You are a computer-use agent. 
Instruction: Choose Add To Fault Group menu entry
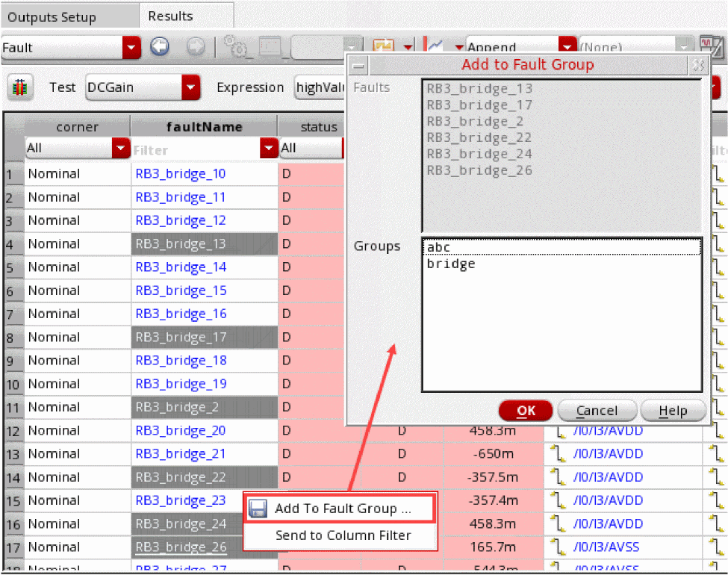pos(340,509)
